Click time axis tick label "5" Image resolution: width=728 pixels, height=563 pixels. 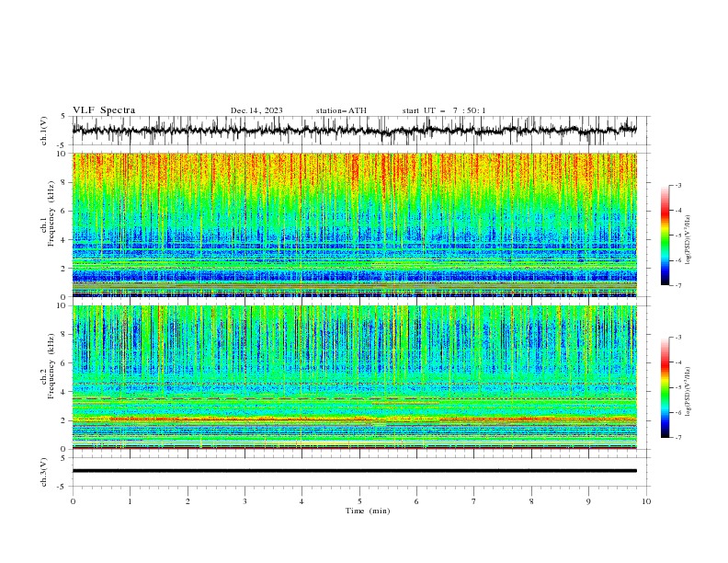coord(359,501)
